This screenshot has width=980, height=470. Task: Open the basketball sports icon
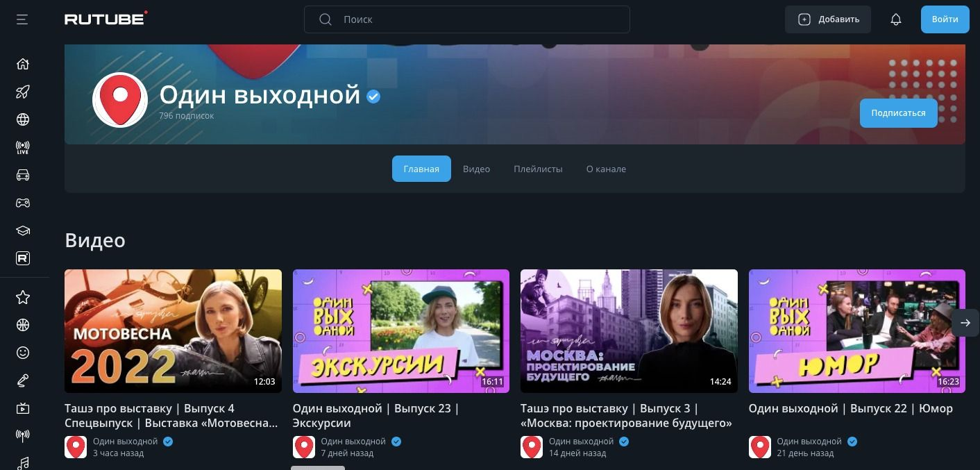click(23, 325)
